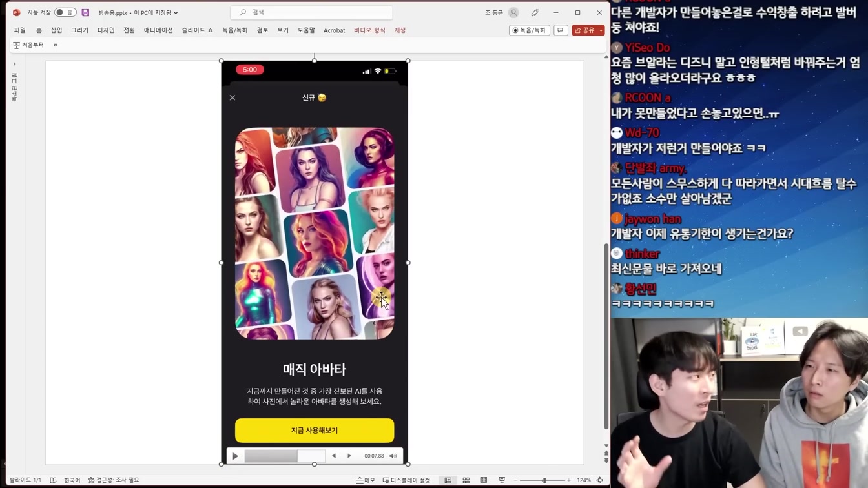This screenshot has width=868, height=488.
Task: Close the phone screen with X icon
Action: [x=232, y=97]
